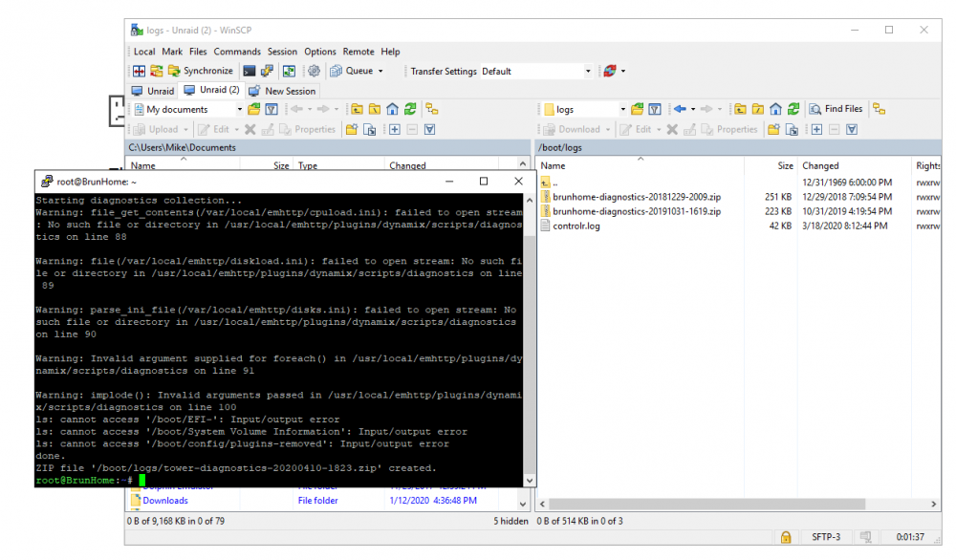
Task: Select the parent directory '..' row
Action: click(x=740, y=183)
